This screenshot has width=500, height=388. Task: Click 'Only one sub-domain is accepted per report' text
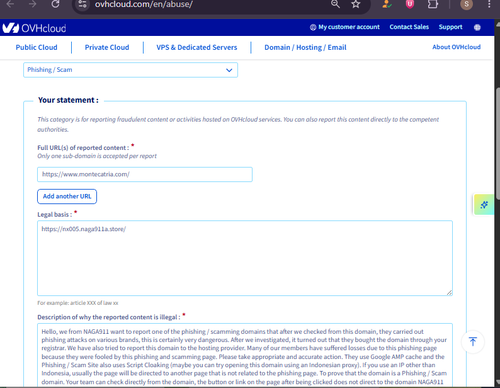[x=97, y=156]
